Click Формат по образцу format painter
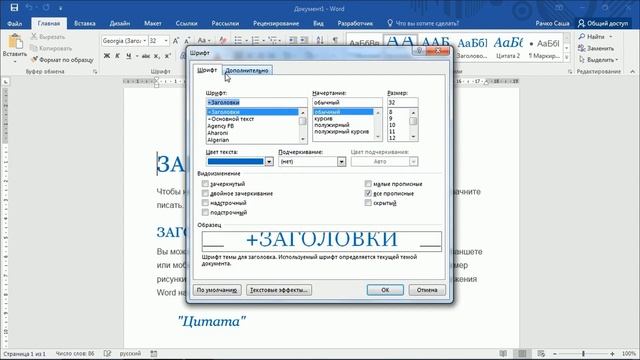 [x=62, y=60]
